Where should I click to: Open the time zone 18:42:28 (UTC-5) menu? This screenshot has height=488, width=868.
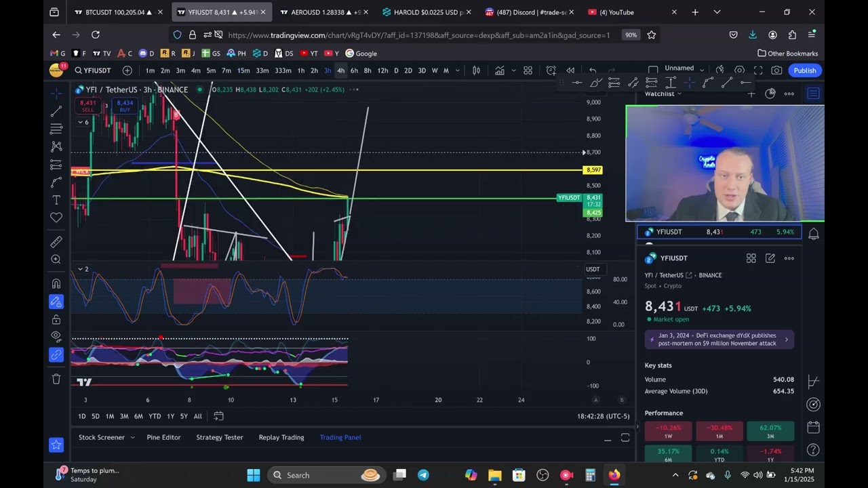[x=604, y=416]
